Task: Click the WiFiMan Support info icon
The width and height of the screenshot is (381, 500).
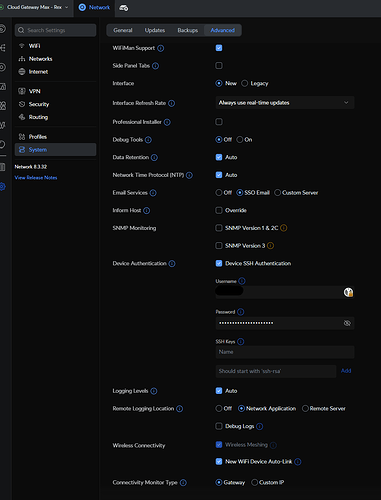Action: 160,48
